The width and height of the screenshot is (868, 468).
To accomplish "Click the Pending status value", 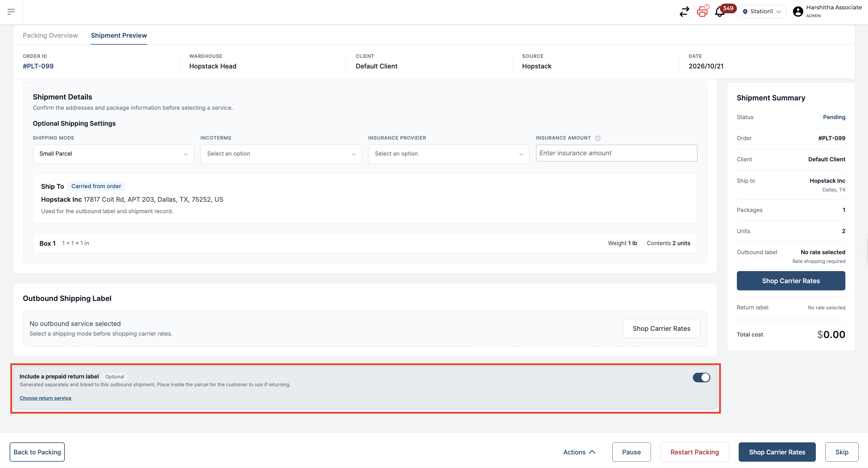I will (x=834, y=117).
